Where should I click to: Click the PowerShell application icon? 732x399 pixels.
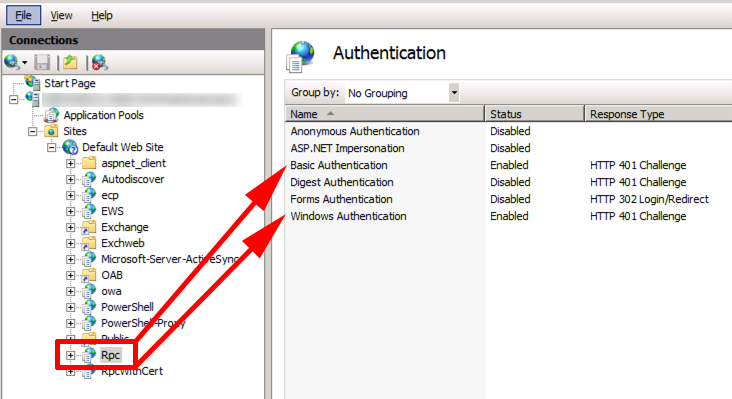(x=89, y=307)
